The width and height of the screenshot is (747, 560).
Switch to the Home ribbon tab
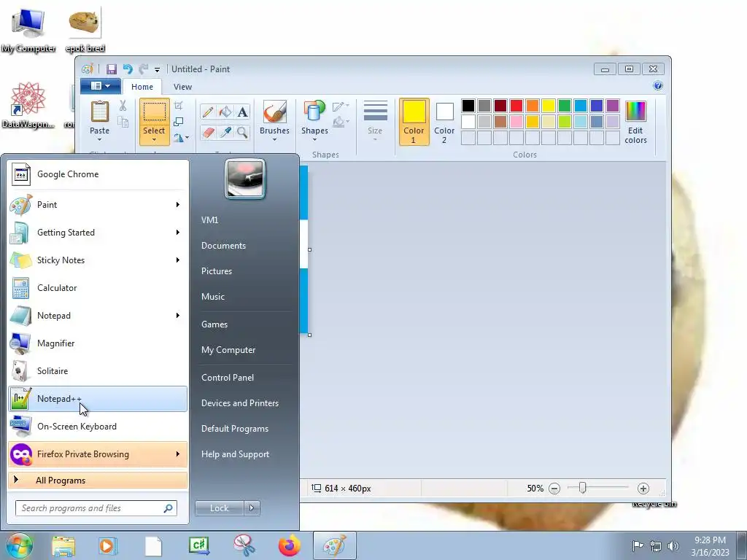142,87
